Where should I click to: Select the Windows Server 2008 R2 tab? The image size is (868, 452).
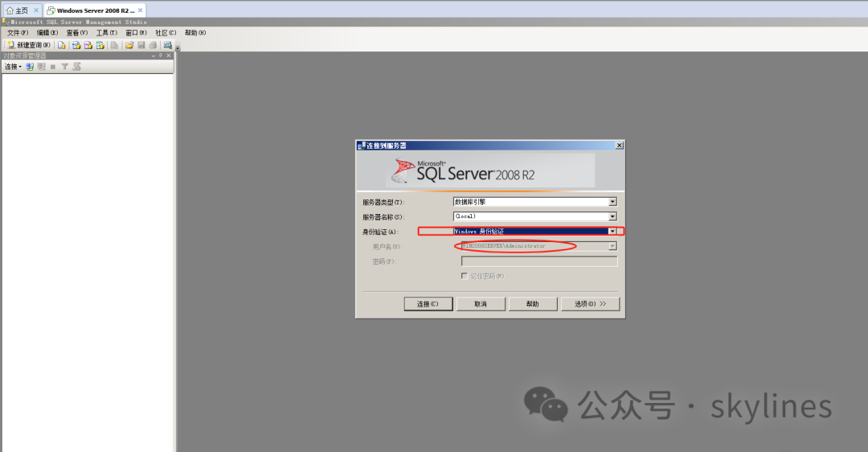pyautogui.click(x=95, y=10)
